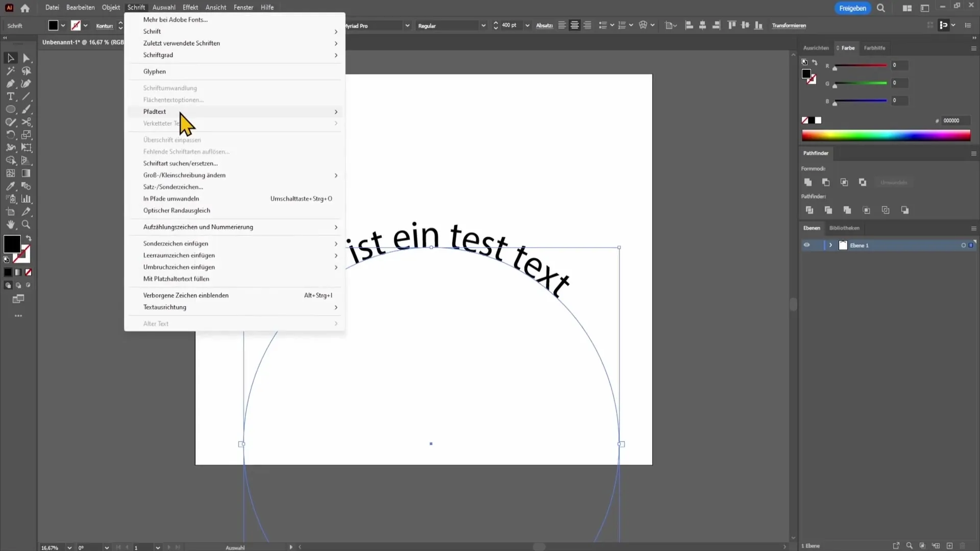The image size is (980, 551).
Task: Toggle Ebene 1 layer target circle
Action: [964, 245]
